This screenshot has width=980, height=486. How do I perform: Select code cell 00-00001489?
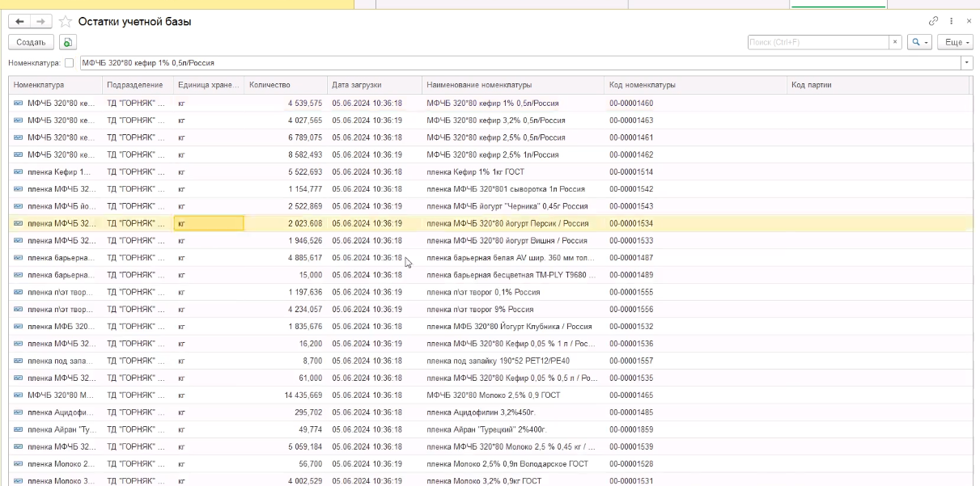tap(695, 275)
